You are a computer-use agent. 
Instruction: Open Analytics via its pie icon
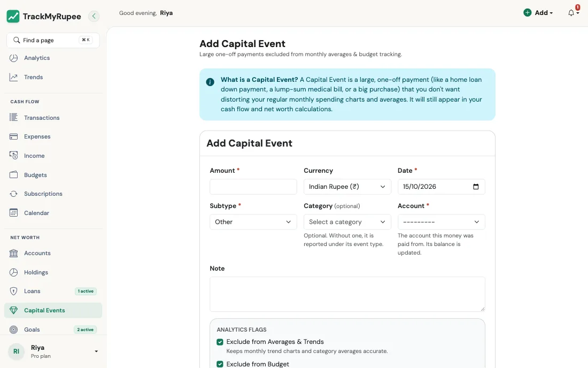pyautogui.click(x=13, y=58)
